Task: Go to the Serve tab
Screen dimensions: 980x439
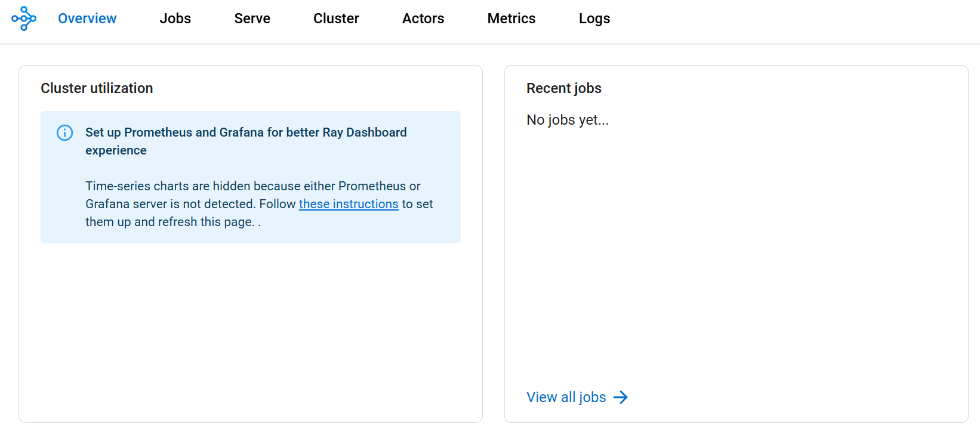Action: coord(252,18)
